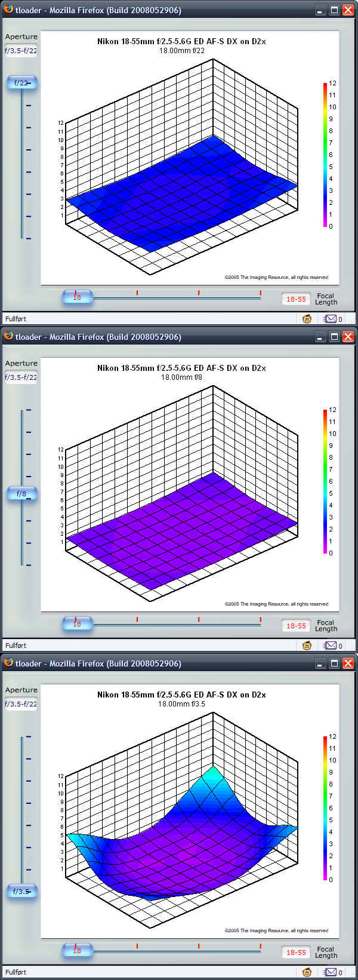Click Firefox icon in the f/8 window title bar
This screenshot has width=358, height=980.
tap(8, 336)
